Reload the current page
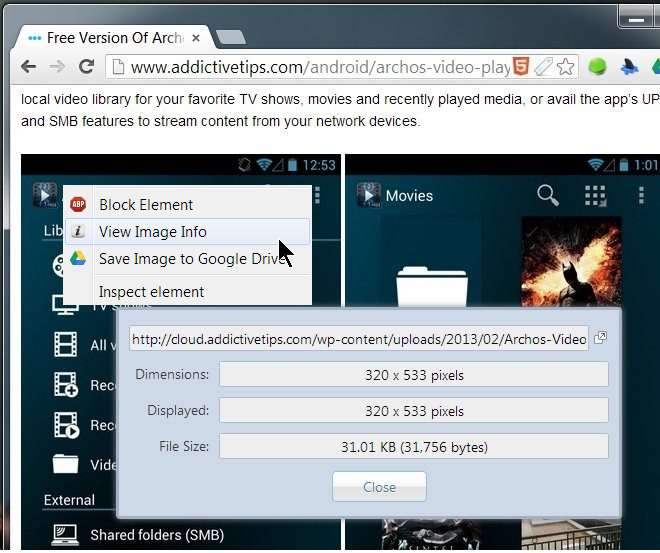 click(x=86, y=66)
